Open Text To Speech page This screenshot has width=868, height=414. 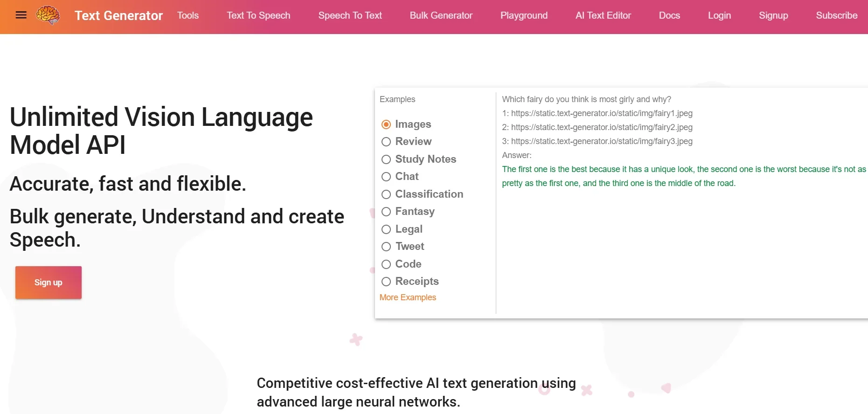258,15
